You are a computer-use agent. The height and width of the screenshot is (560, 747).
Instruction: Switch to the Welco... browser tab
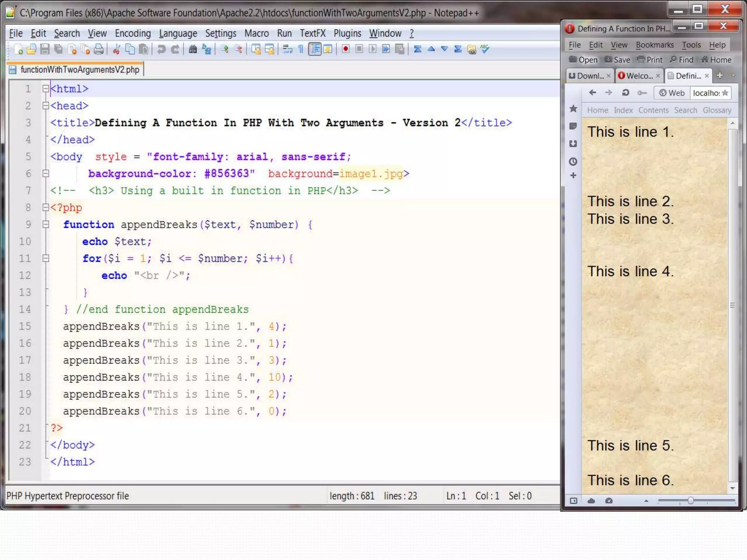pyautogui.click(x=639, y=76)
